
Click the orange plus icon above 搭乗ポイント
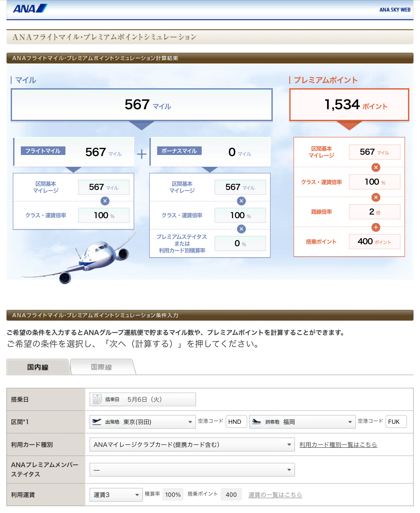376,227
